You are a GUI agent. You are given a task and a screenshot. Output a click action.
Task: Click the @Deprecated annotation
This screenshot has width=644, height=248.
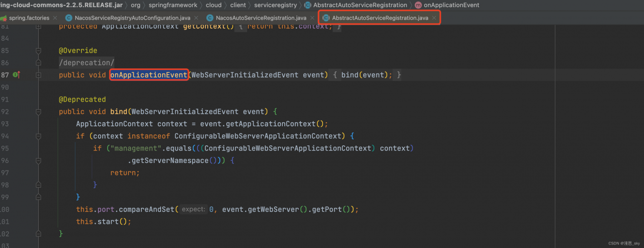[x=83, y=100]
